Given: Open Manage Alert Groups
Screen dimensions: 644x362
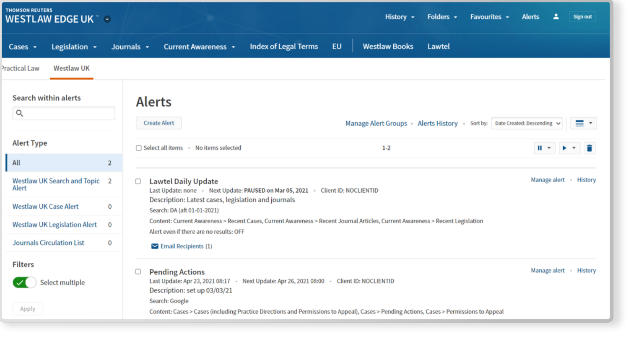Looking at the screenshot, I should (376, 123).
